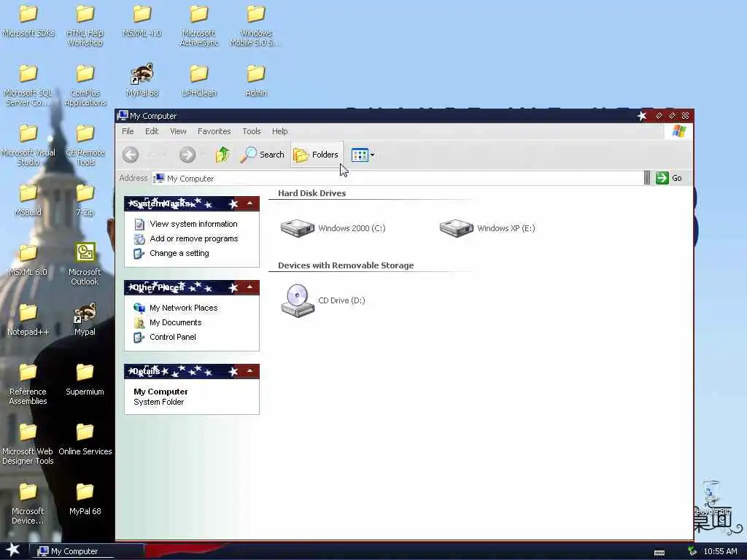Open the Edit menu

152,131
